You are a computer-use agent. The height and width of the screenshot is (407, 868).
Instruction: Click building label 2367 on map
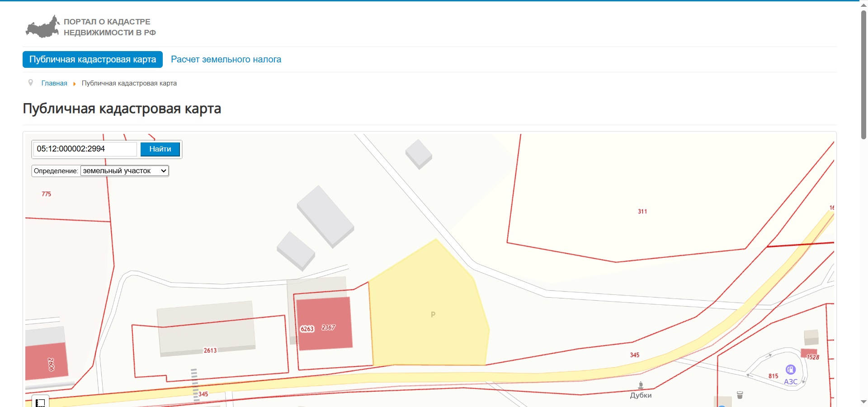pyautogui.click(x=329, y=327)
